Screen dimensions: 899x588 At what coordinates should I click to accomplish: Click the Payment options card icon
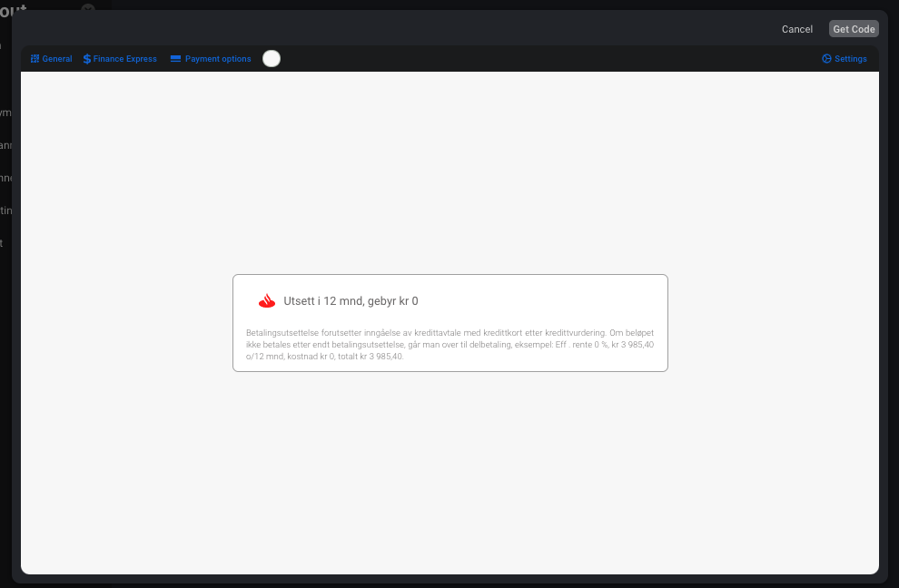(x=175, y=58)
